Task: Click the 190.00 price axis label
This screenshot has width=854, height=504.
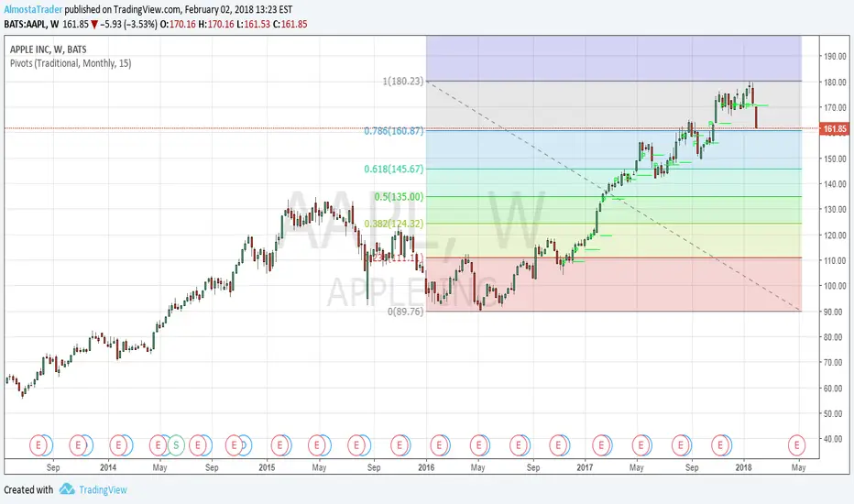Action: coord(835,56)
